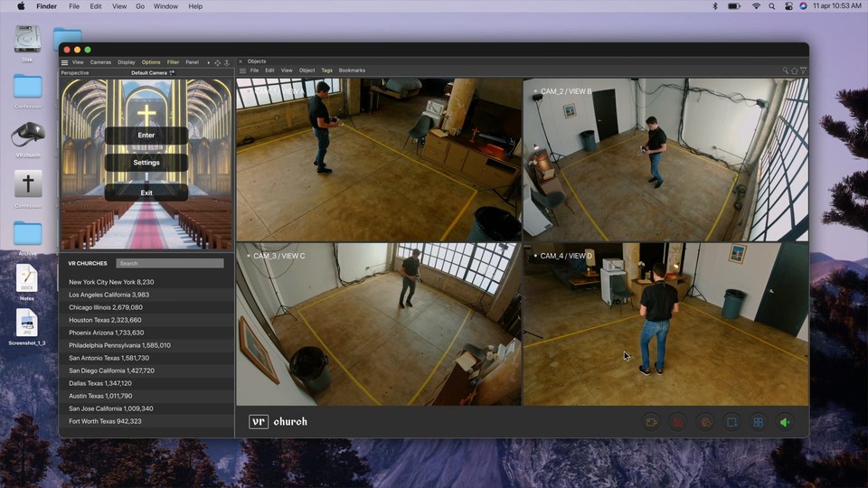Open the Tags menu

[327, 70]
